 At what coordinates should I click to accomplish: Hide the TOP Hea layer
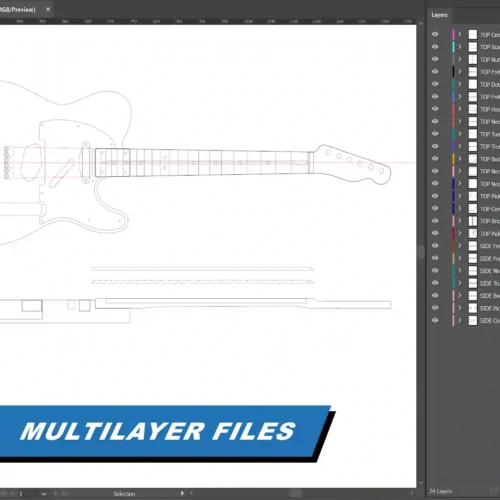click(435, 109)
